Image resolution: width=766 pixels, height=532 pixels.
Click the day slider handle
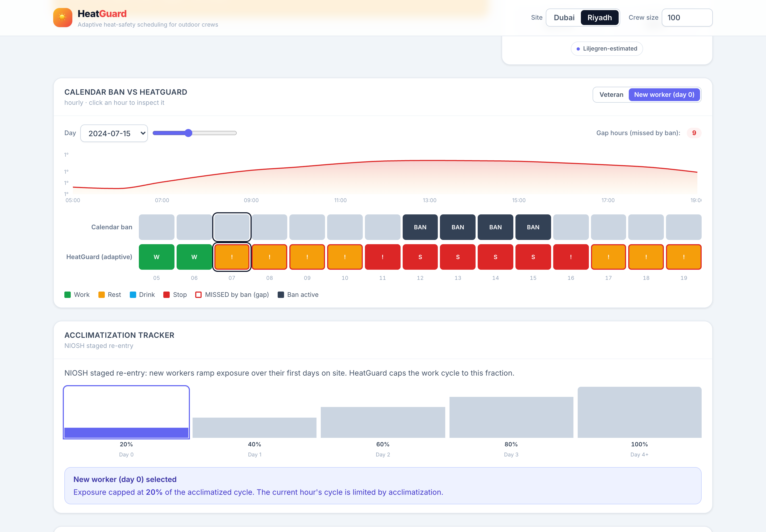(188, 133)
